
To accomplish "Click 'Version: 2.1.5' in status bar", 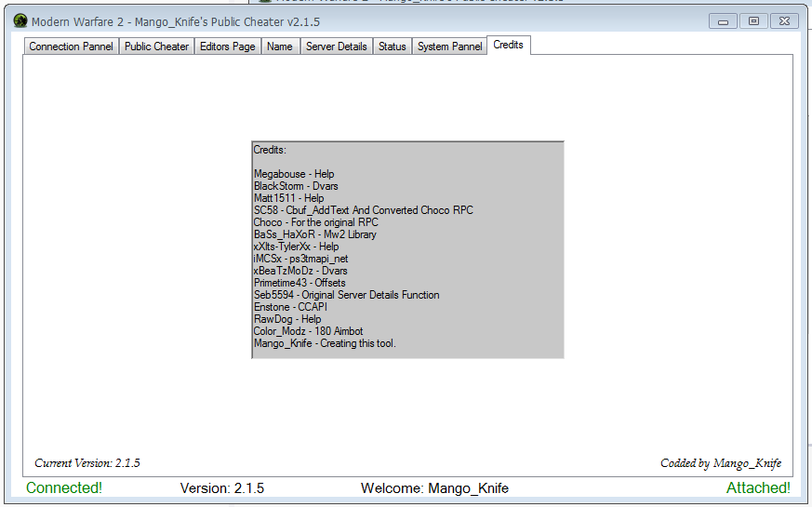I will [x=222, y=488].
